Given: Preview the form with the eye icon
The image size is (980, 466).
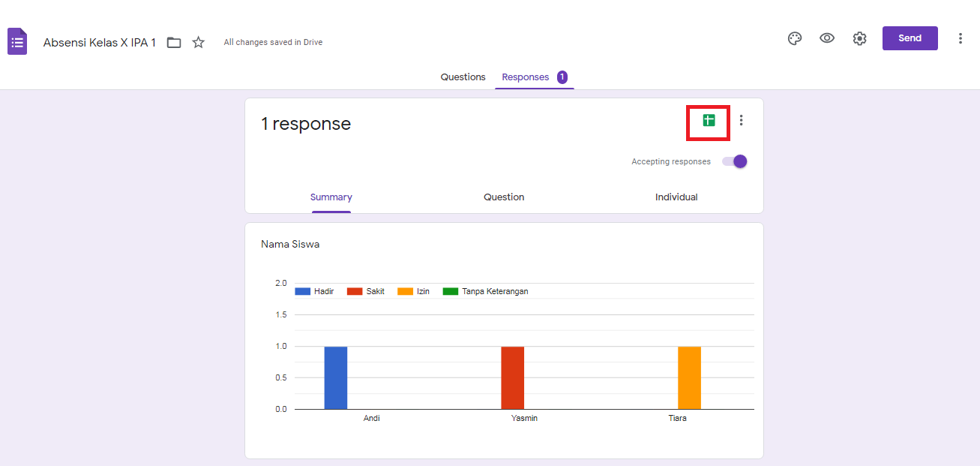Looking at the screenshot, I should [827, 38].
